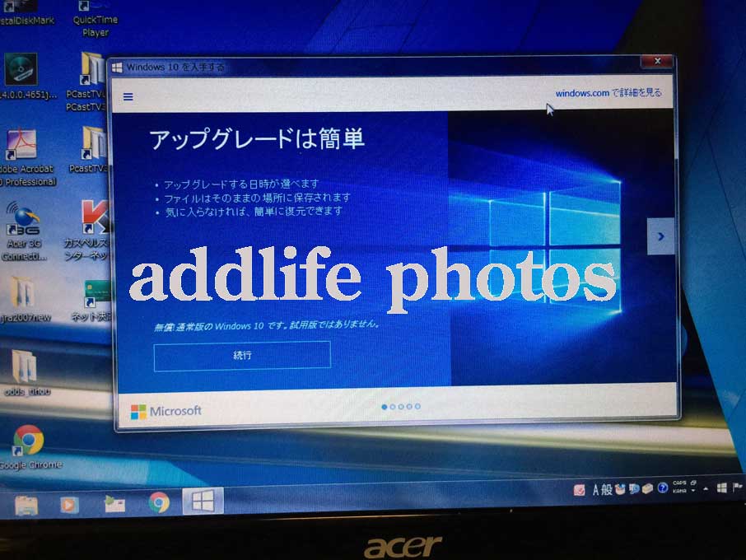Open the hamburger menu in the Windows 10 dialog
Image resolution: width=746 pixels, height=560 pixels.
[128, 96]
